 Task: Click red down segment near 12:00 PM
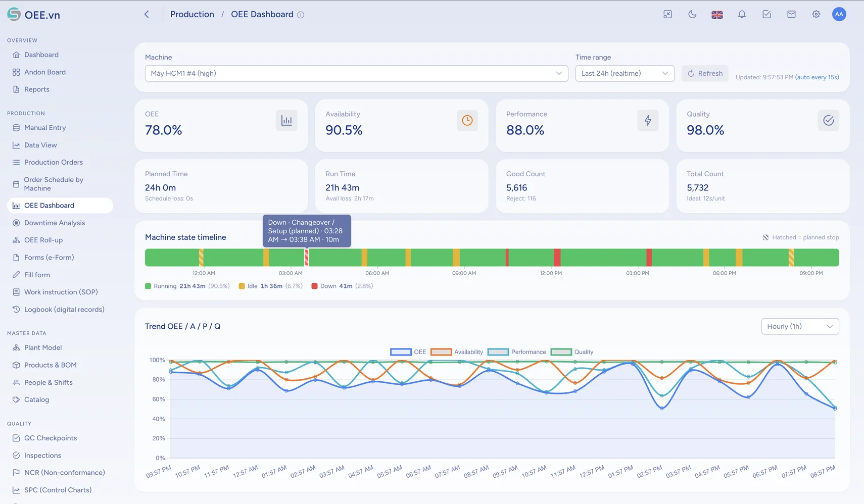click(557, 258)
